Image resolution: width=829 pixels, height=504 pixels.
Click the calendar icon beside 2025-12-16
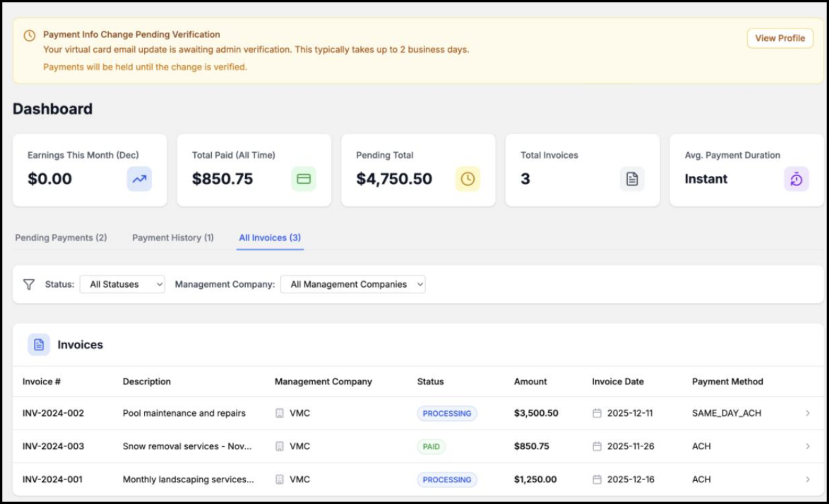click(x=597, y=480)
